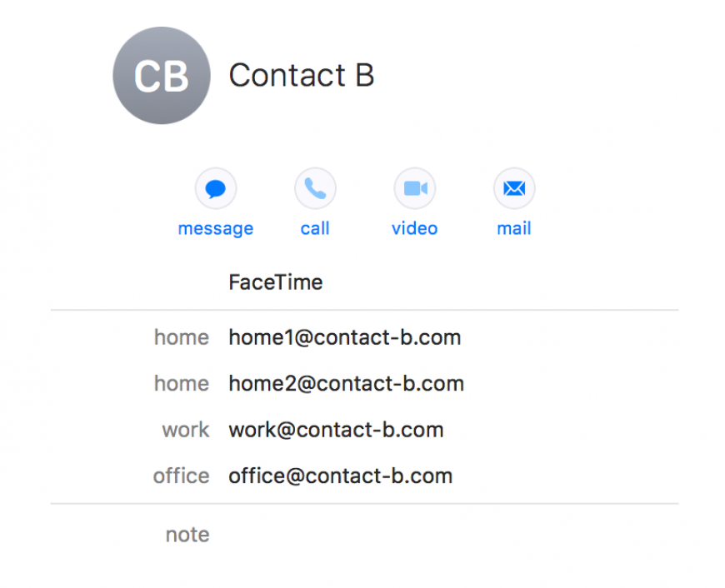Click into the empty note field

[x=453, y=535]
